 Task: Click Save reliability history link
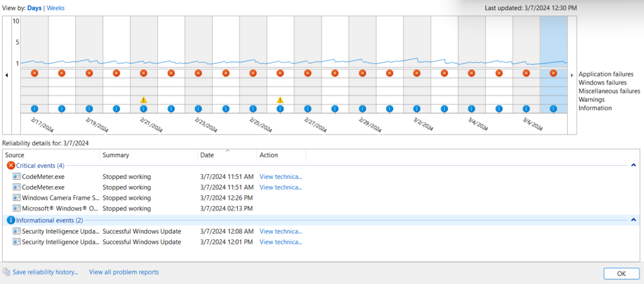pyautogui.click(x=45, y=272)
